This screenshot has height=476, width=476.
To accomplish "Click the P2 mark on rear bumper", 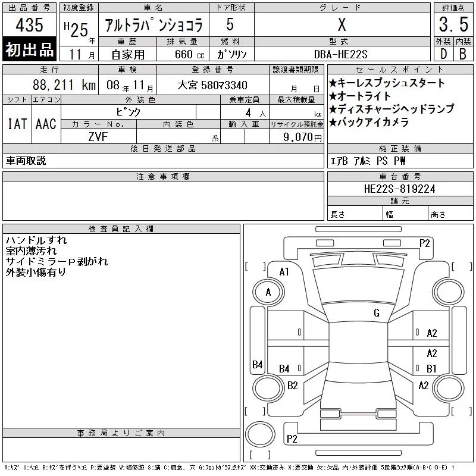I will coord(292,439).
